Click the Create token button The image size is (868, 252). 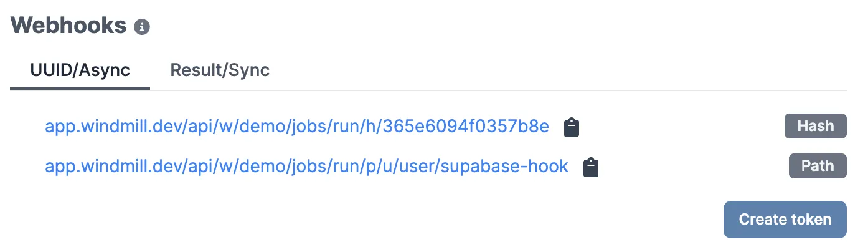pos(785,220)
